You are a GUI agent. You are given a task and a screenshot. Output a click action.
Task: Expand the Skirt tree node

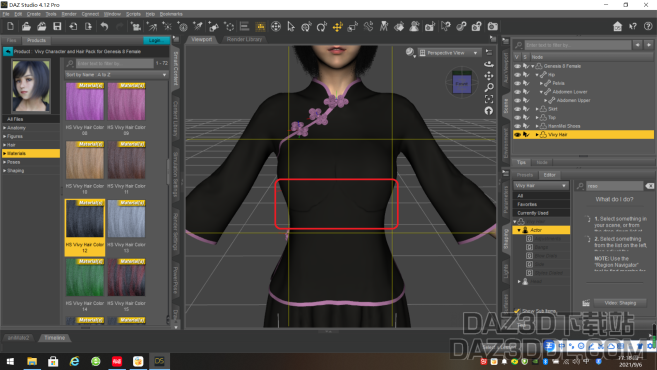click(537, 109)
